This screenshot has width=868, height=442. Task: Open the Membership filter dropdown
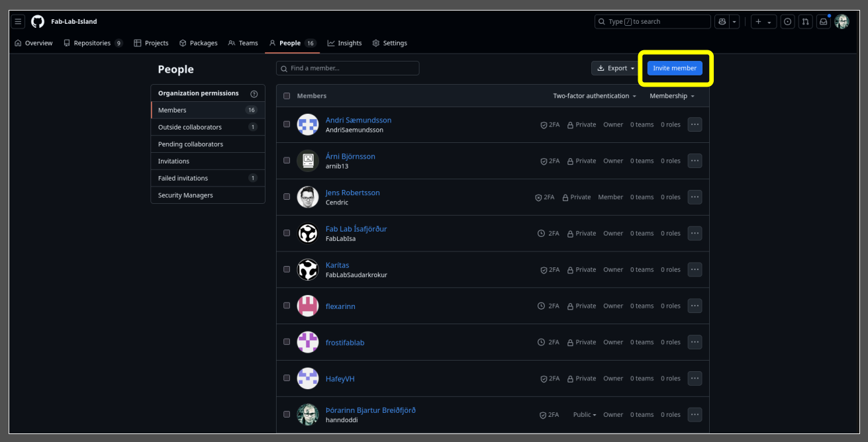pyautogui.click(x=672, y=96)
